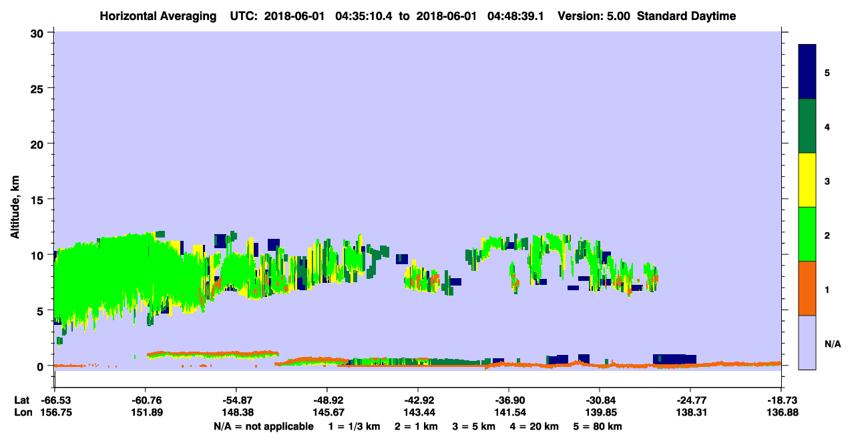Click the '1 = 1/3 km' legend entry
The width and height of the screenshot is (868, 445).
tap(354, 426)
